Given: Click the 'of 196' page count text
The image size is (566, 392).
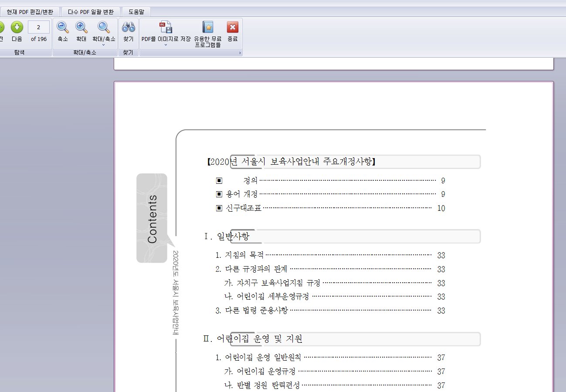Looking at the screenshot, I should (x=39, y=39).
